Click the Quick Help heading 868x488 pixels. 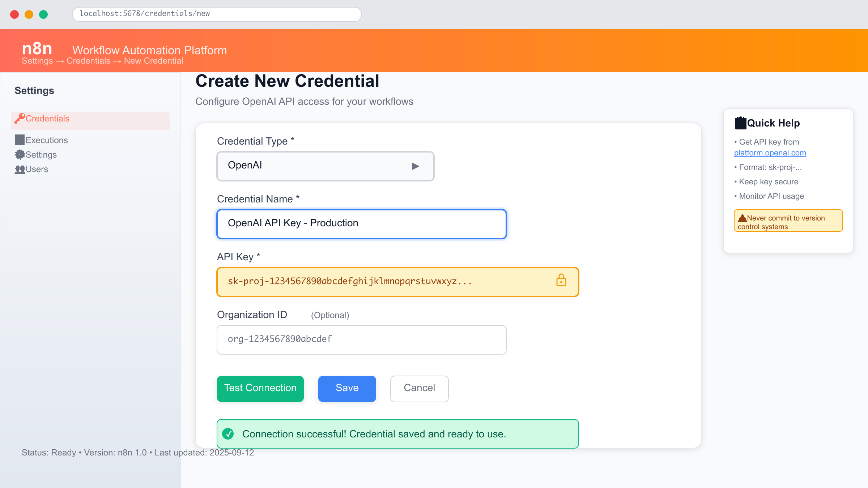point(773,123)
